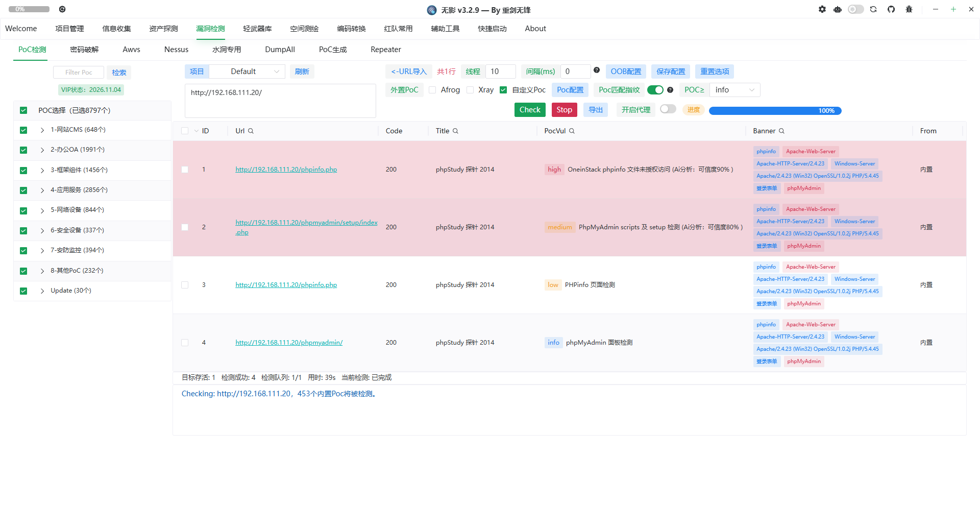Uncheck the 2-办公OA category checkbox
This screenshot has width=980, height=527.
click(x=23, y=150)
